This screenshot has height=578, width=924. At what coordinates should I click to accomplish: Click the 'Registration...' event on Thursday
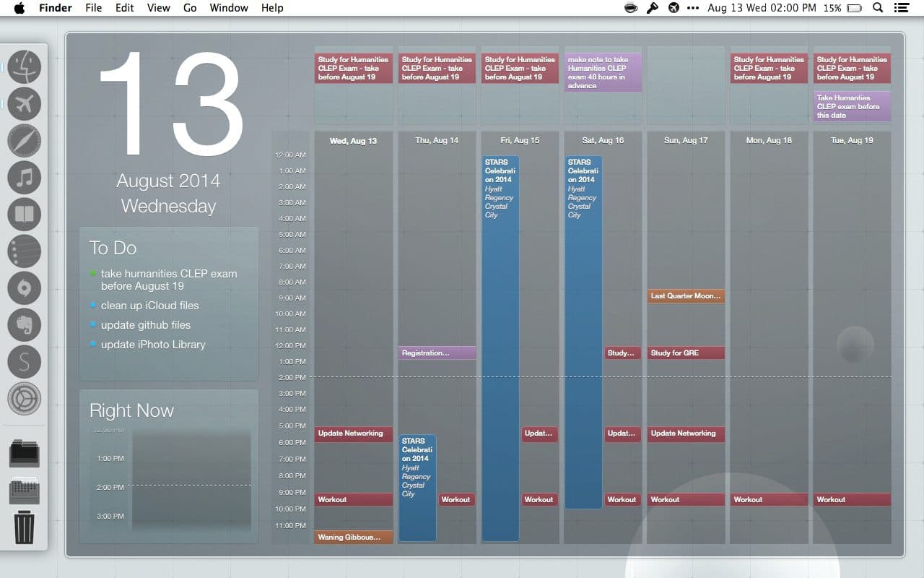[436, 353]
